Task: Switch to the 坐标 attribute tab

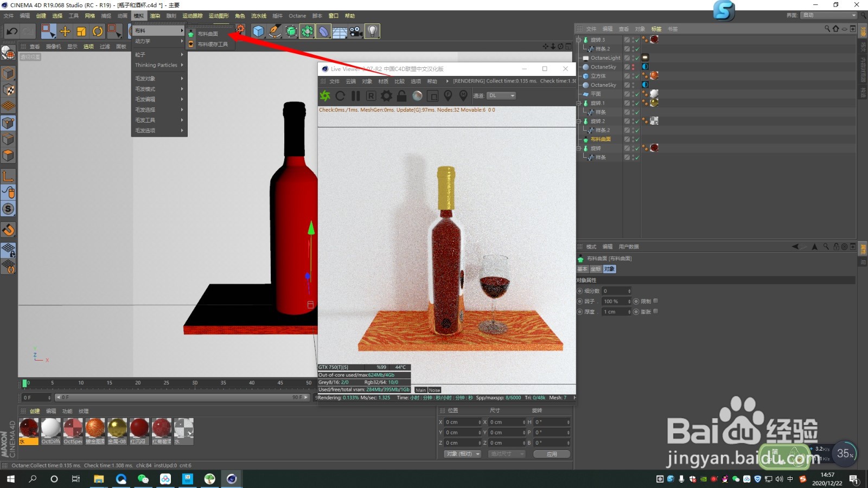Action: tap(596, 269)
